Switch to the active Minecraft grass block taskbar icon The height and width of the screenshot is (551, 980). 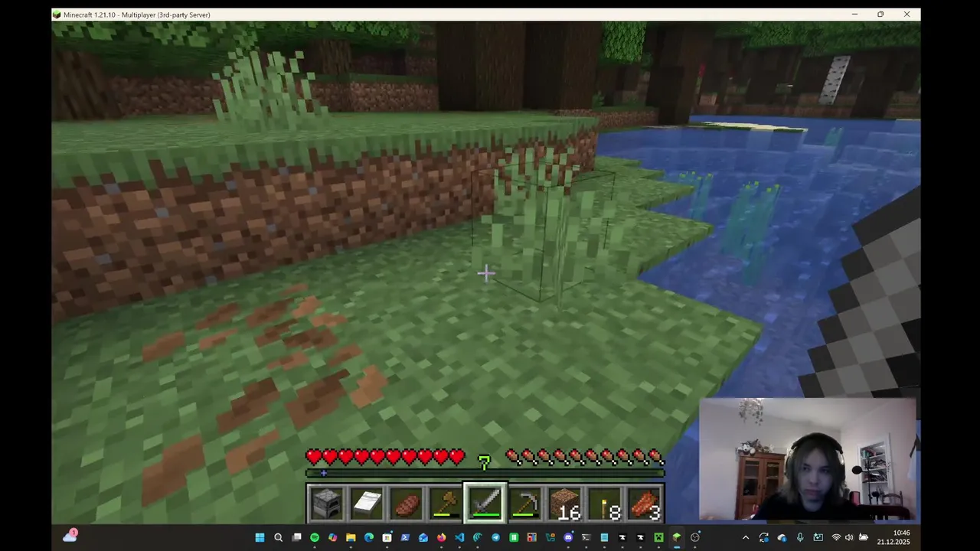[x=677, y=537]
